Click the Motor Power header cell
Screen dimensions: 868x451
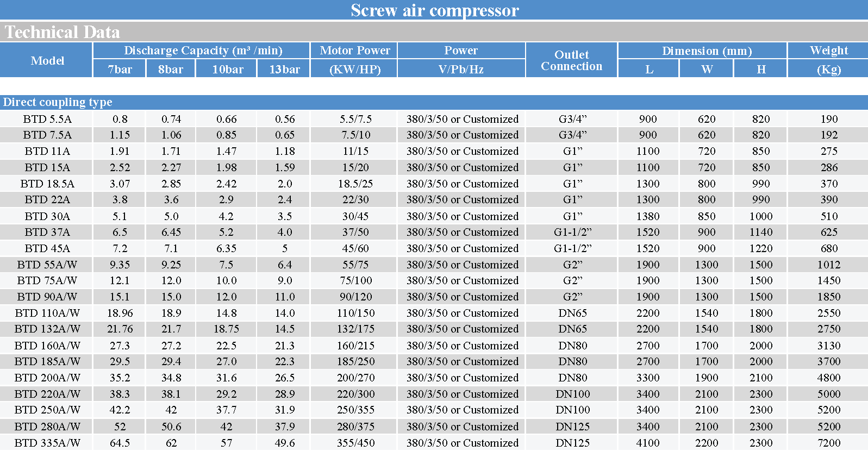pyautogui.click(x=354, y=51)
